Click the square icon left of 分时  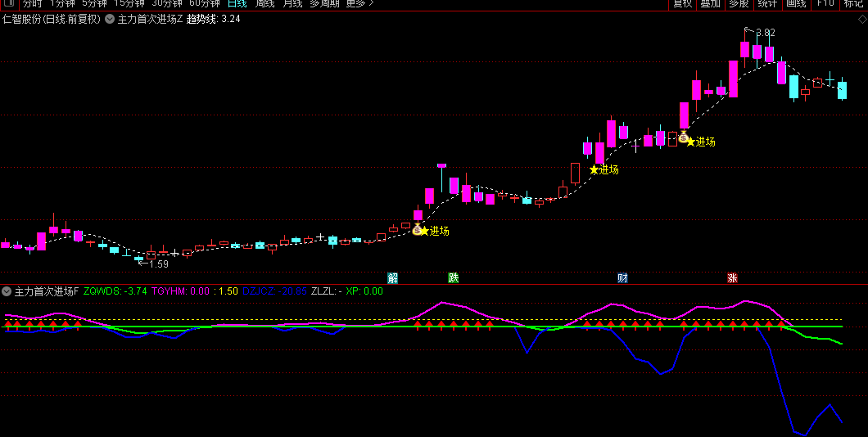pyautogui.click(x=9, y=3)
